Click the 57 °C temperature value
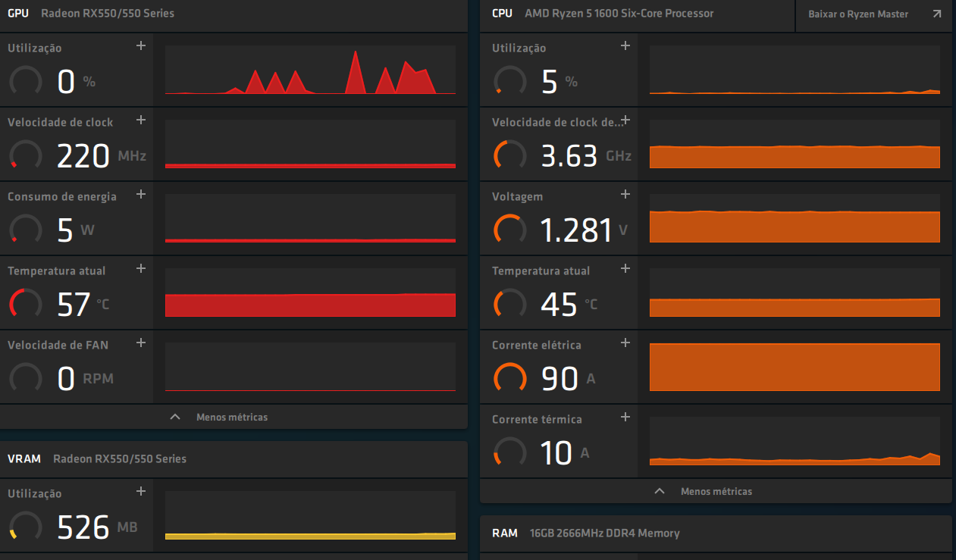956x560 pixels. [x=83, y=305]
